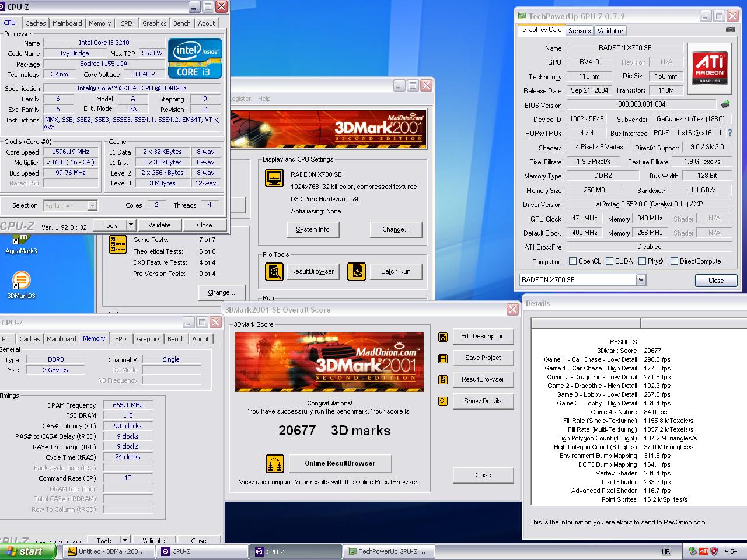Switch to SPD tab in top CPU-Z
Viewport: 747px width, 560px height.
coord(127,23)
